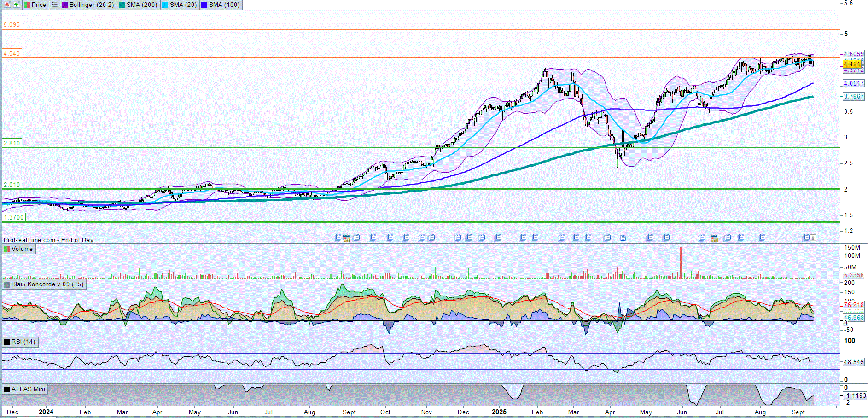Open the info icon at the chart's right end
Image resolution: width=868 pixels, height=418 pixels.
(x=813, y=238)
